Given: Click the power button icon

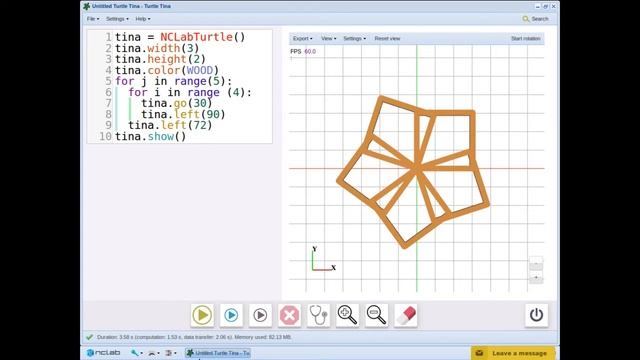Looking at the screenshot, I should (536, 315).
